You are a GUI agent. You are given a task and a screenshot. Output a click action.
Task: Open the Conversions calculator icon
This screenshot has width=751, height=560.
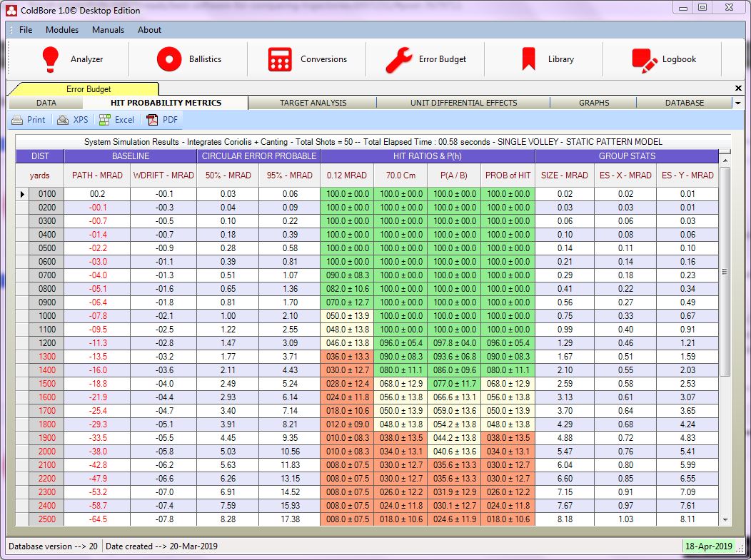point(280,59)
